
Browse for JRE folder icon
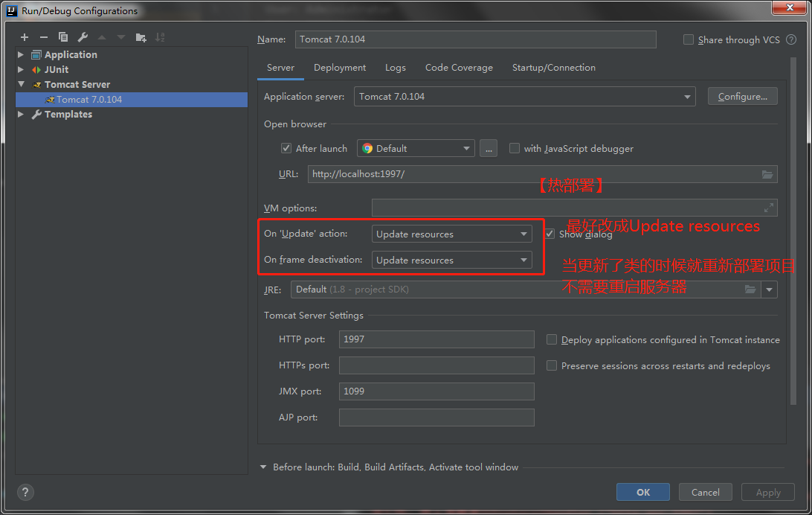point(750,289)
